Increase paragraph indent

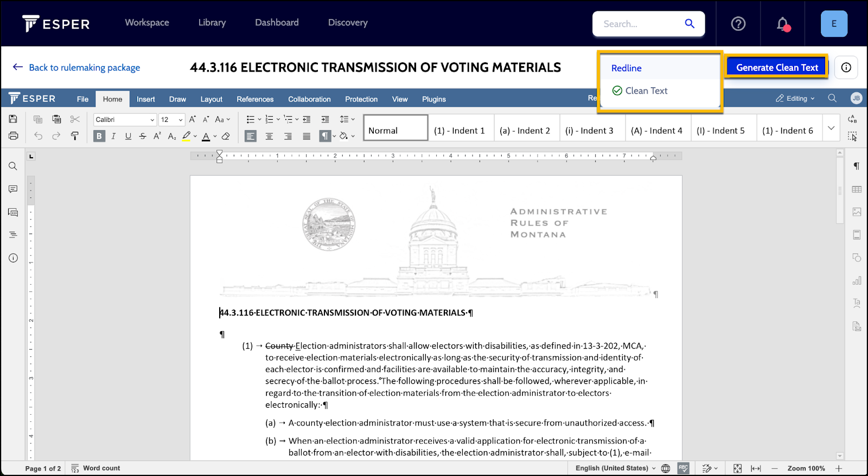(x=325, y=119)
